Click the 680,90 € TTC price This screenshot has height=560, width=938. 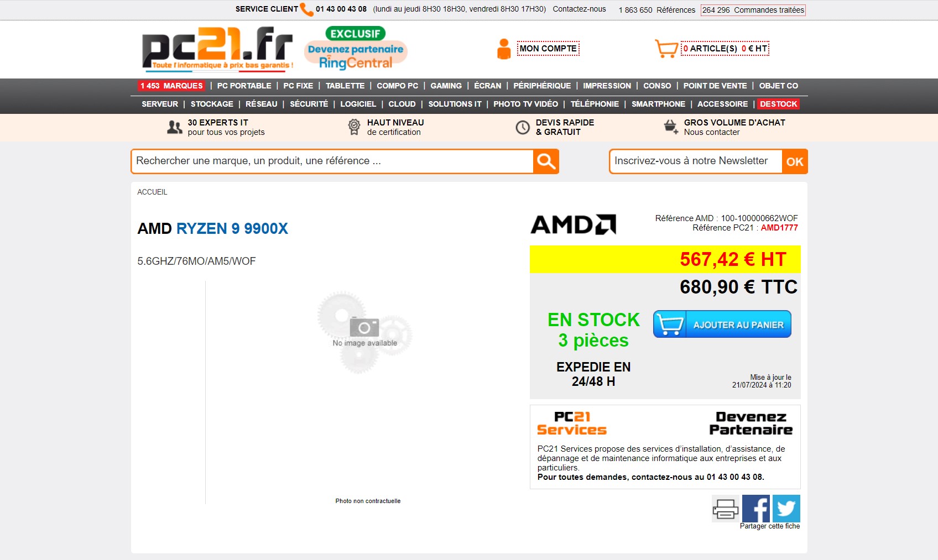click(738, 287)
